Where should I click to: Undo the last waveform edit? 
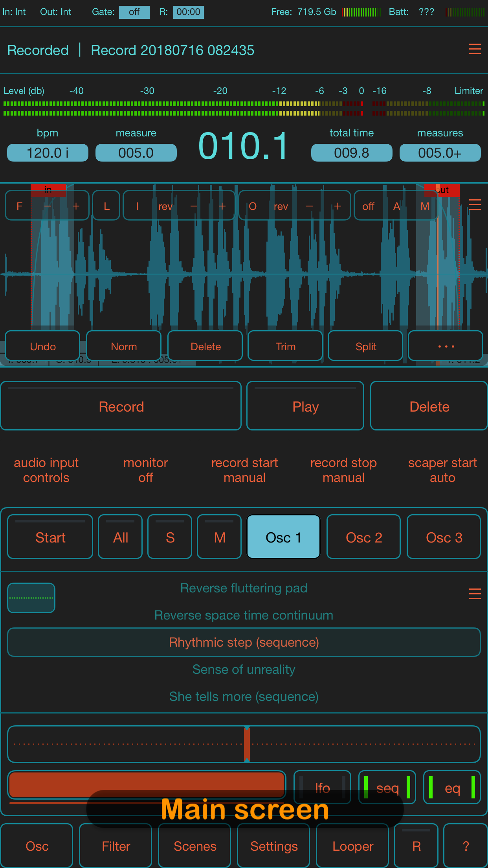coord(42,346)
